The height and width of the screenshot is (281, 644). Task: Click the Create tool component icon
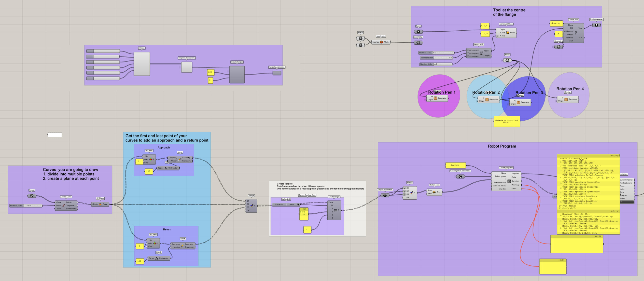(576, 33)
